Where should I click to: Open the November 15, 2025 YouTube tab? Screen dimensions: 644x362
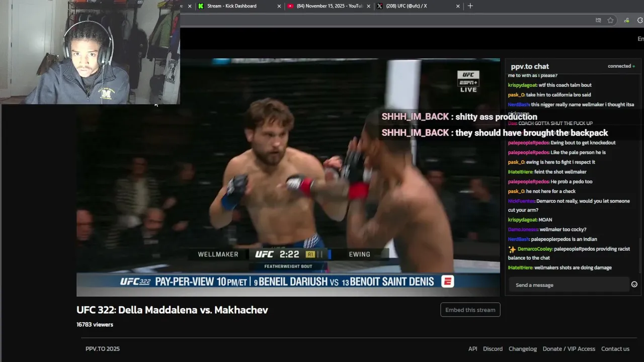pyautogui.click(x=329, y=6)
